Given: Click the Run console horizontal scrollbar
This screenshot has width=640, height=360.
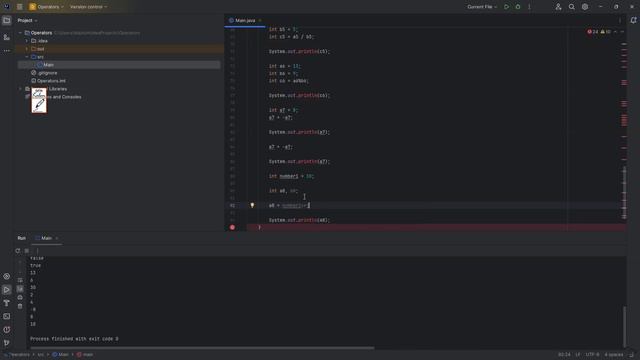Looking at the screenshot, I should pos(202,348).
